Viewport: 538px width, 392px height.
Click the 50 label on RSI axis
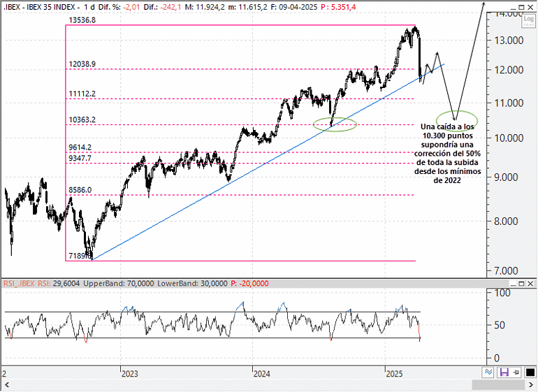(x=500, y=325)
